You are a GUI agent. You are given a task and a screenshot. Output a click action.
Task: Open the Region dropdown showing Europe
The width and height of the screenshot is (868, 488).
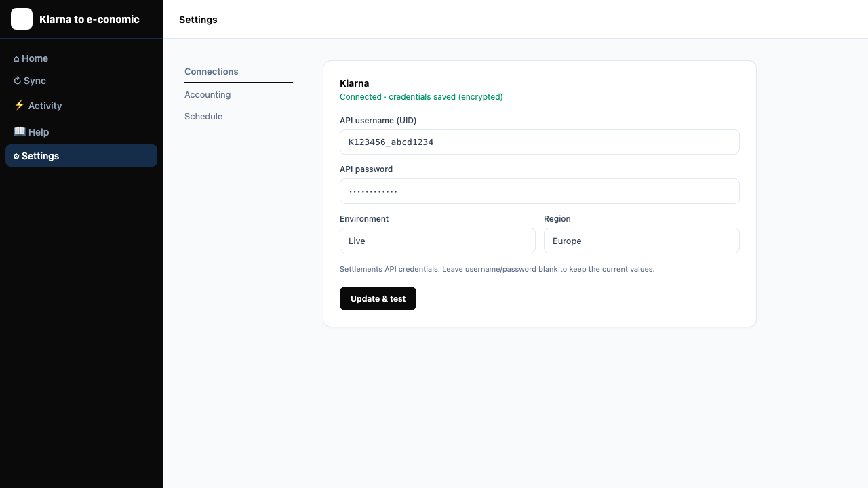point(642,241)
